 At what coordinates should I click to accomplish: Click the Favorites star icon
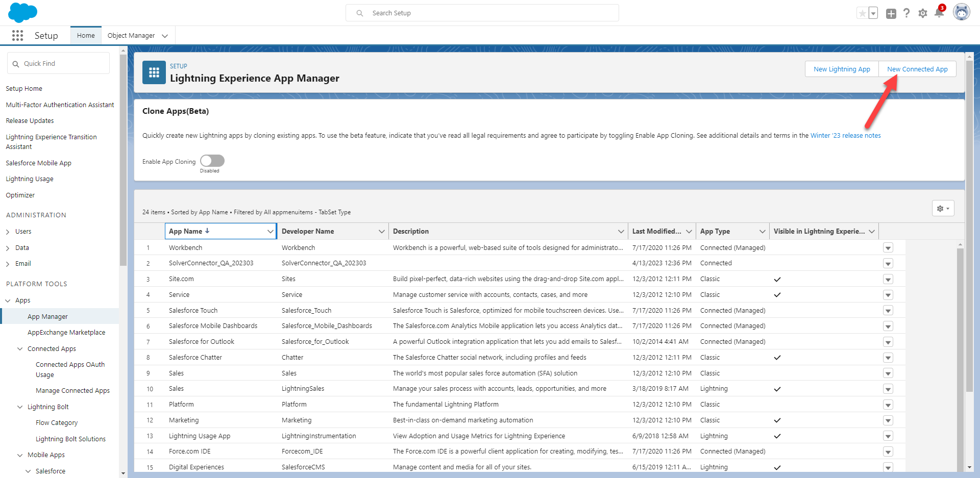click(862, 13)
